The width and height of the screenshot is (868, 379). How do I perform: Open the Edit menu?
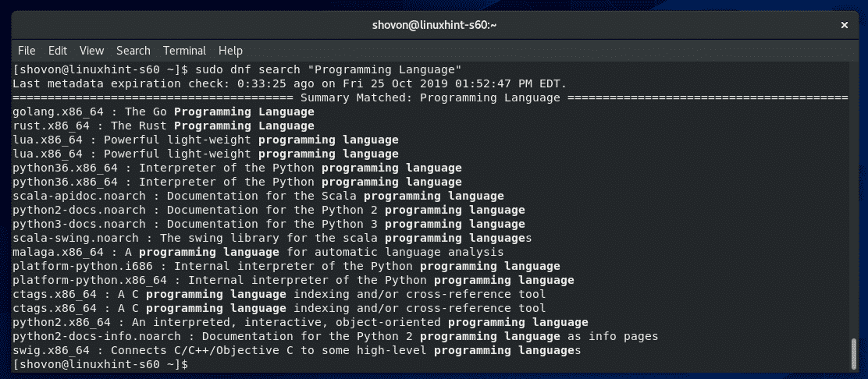[58, 51]
